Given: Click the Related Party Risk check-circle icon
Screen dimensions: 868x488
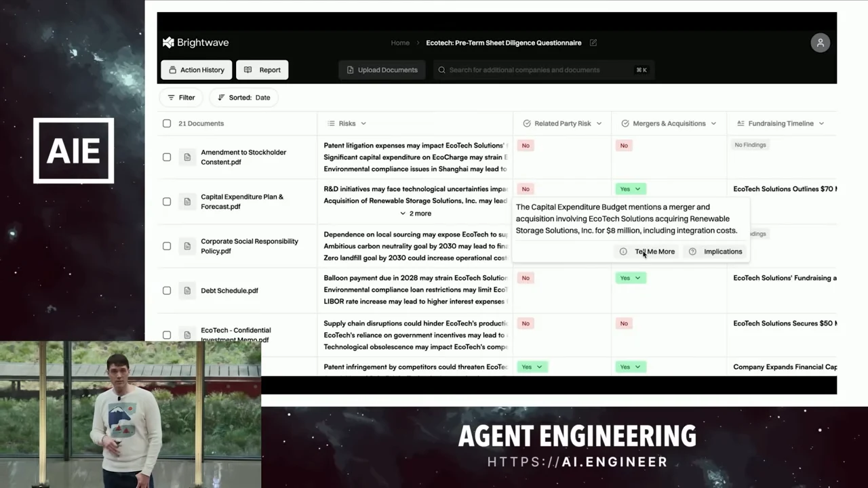Looking at the screenshot, I should click(527, 123).
